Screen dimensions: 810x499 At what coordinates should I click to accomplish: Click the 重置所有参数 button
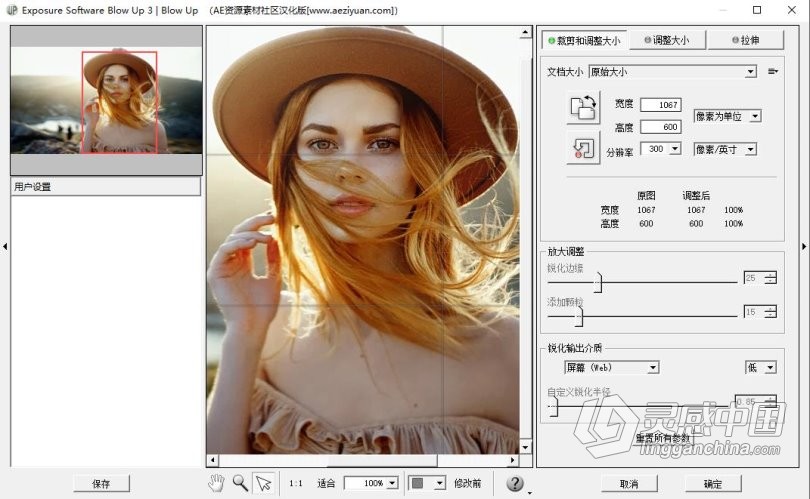click(x=662, y=438)
